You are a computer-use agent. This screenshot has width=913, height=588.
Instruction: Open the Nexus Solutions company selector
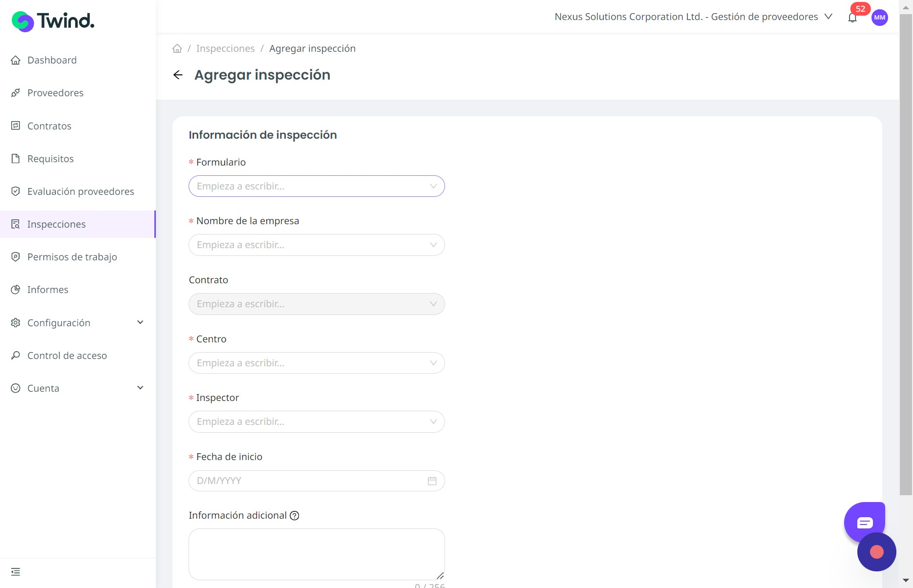coord(693,17)
